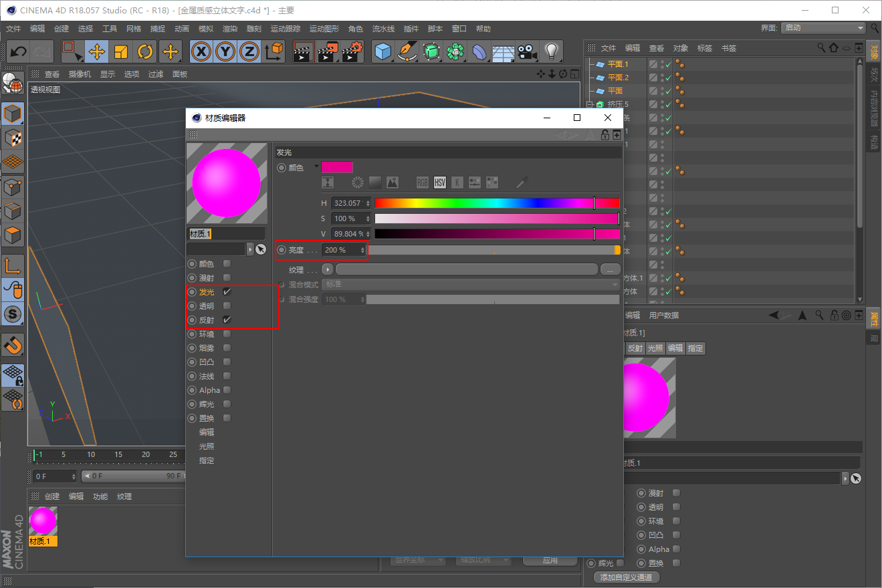Screen dimensions: 882x588
Task: Click the Render View clapperboard icon
Action: (x=304, y=51)
